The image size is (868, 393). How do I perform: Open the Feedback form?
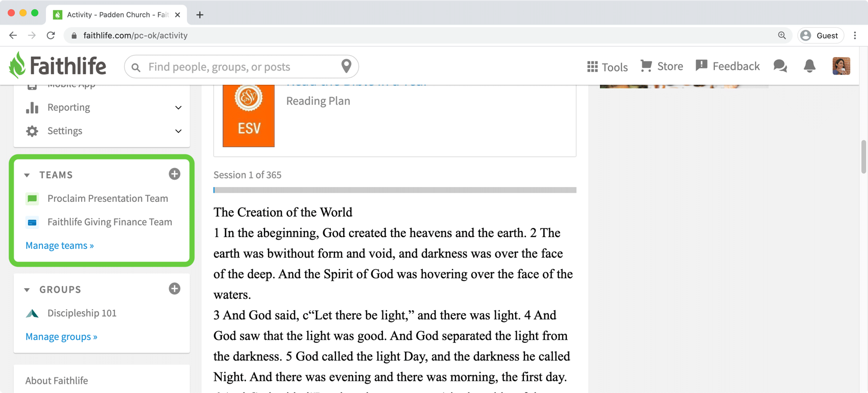(x=702, y=66)
